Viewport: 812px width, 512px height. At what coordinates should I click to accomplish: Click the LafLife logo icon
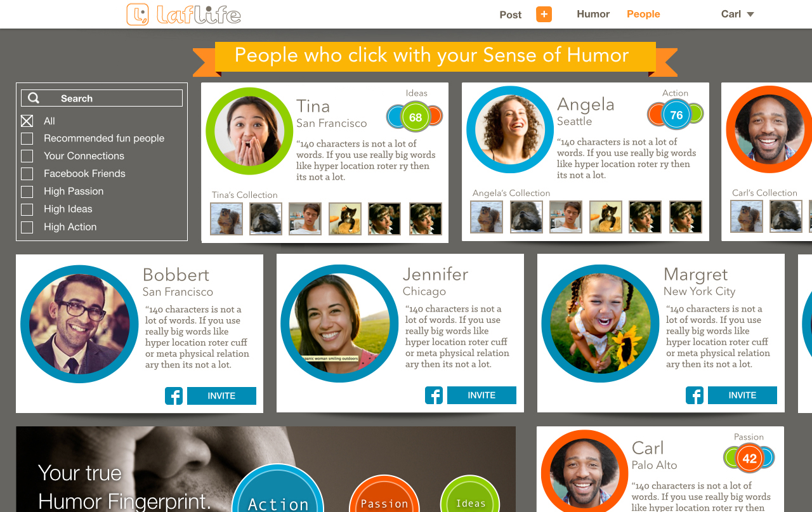[137, 15]
